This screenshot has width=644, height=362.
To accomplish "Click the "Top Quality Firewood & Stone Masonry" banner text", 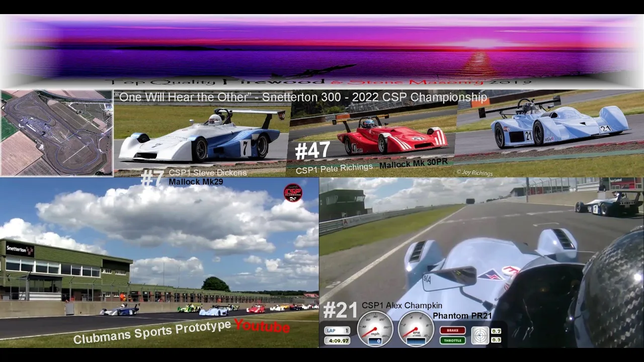I will [x=318, y=81].
